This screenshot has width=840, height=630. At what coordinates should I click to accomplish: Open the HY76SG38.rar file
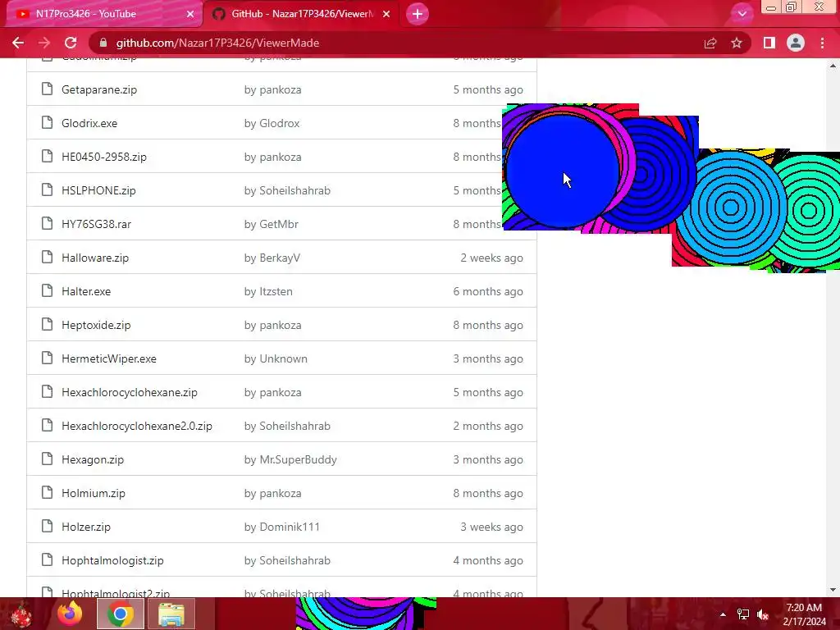point(97,224)
